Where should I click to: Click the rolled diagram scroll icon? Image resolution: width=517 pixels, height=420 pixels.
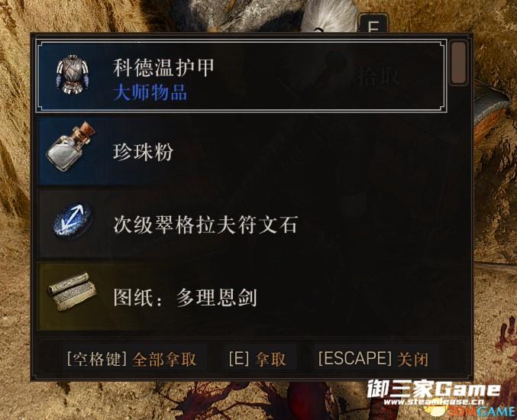tap(72, 292)
